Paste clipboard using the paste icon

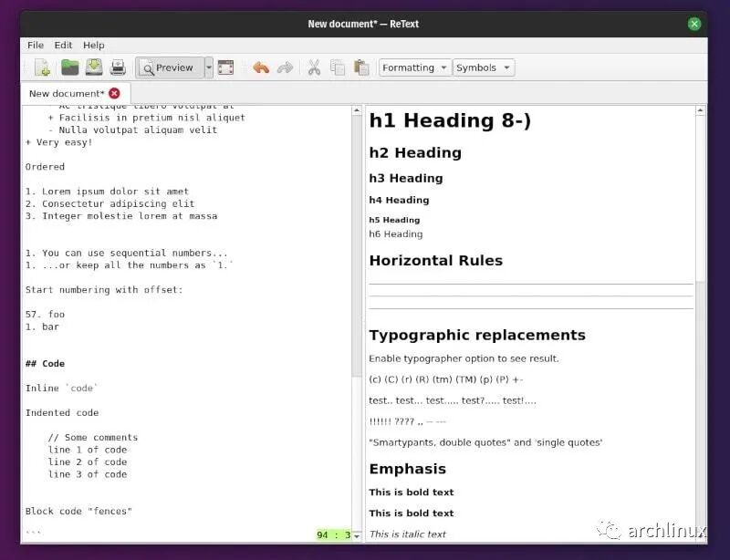(x=361, y=68)
